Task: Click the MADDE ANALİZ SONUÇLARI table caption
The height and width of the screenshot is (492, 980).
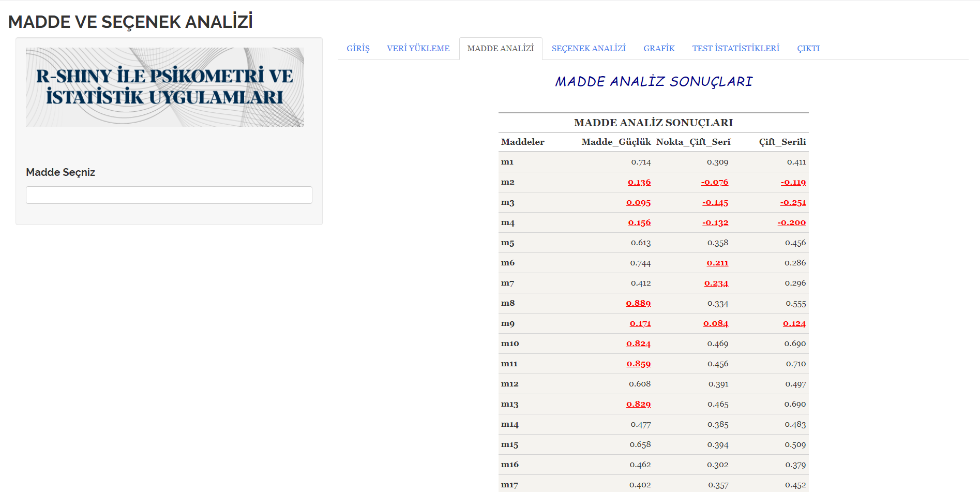Action: (x=653, y=123)
